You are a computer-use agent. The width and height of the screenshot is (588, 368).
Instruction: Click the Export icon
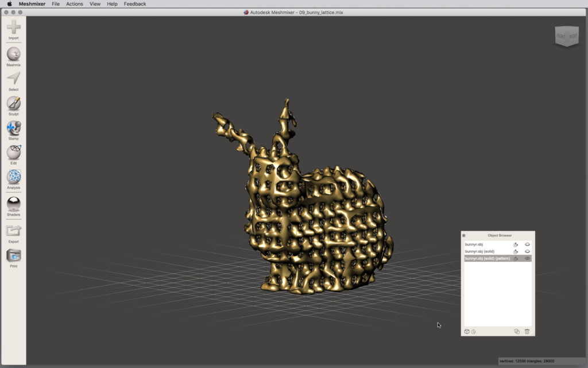point(14,231)
